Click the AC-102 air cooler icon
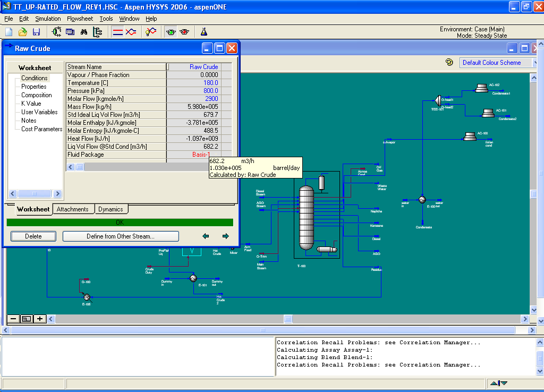544x392 pixels. coord(481,89)
